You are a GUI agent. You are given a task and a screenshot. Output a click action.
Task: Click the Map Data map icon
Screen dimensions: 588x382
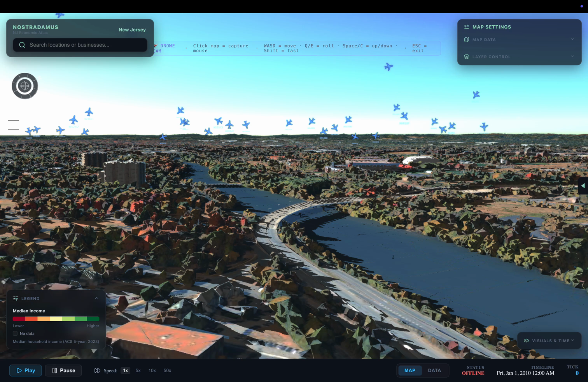(x=466, y=40)
